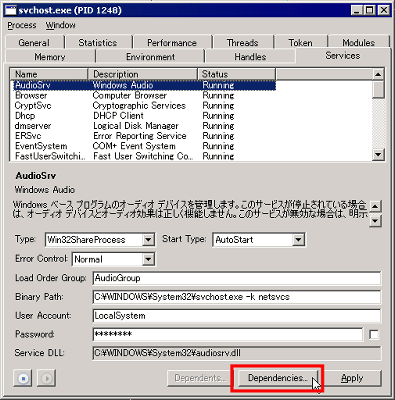Screen dimensions: 395x400
Task: Click the 'Error Reporting Service' description cell
Action: click(139, 136)
